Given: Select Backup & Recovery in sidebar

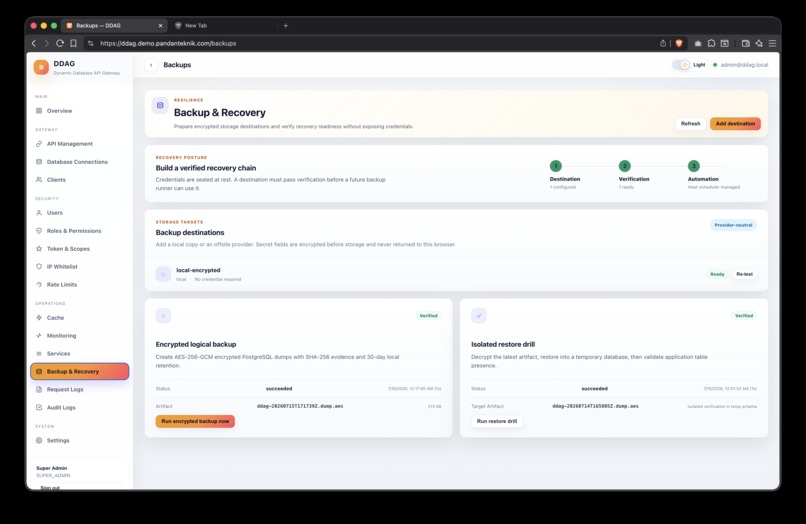Looking at the screenshot, I should click(x=80, y=371).
